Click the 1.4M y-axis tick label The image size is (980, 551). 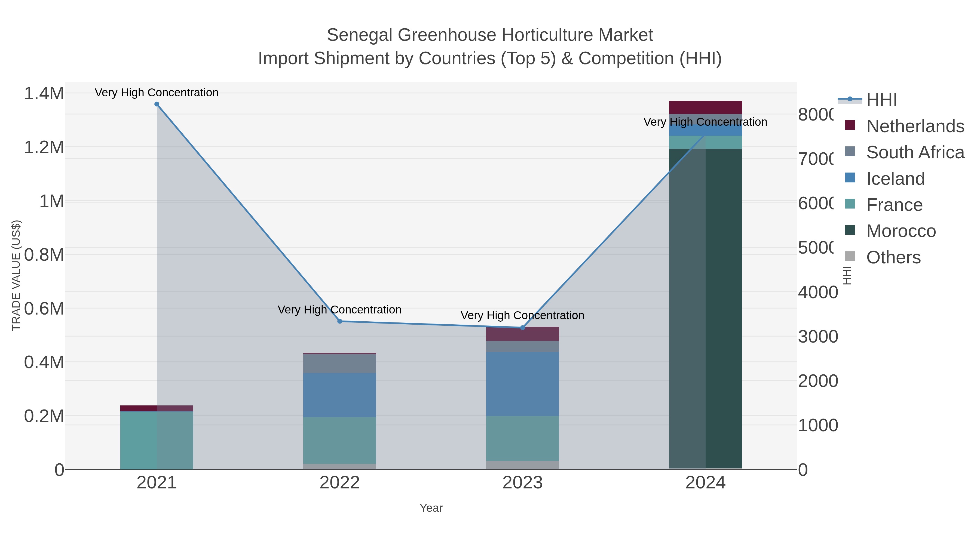(44, 94)
